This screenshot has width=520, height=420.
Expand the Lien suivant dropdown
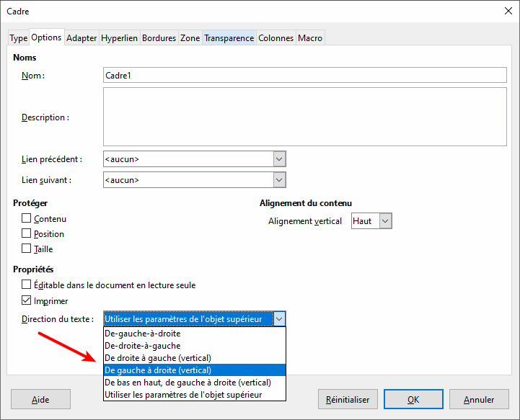[x=280, y=180]
